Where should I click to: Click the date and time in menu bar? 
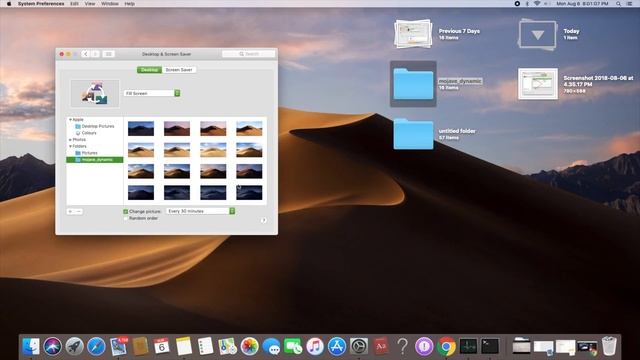pyautogui.click(x=582, y=4)
